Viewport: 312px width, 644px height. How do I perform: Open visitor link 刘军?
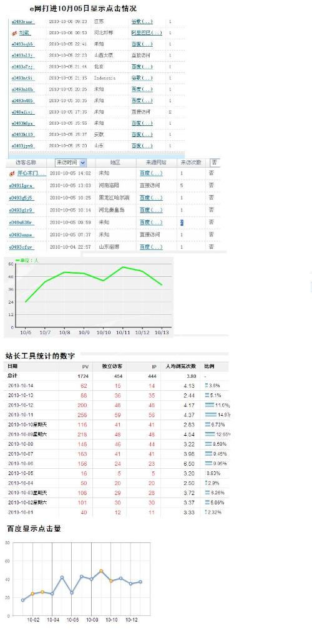pyautogui.click(x=25, y=33)
